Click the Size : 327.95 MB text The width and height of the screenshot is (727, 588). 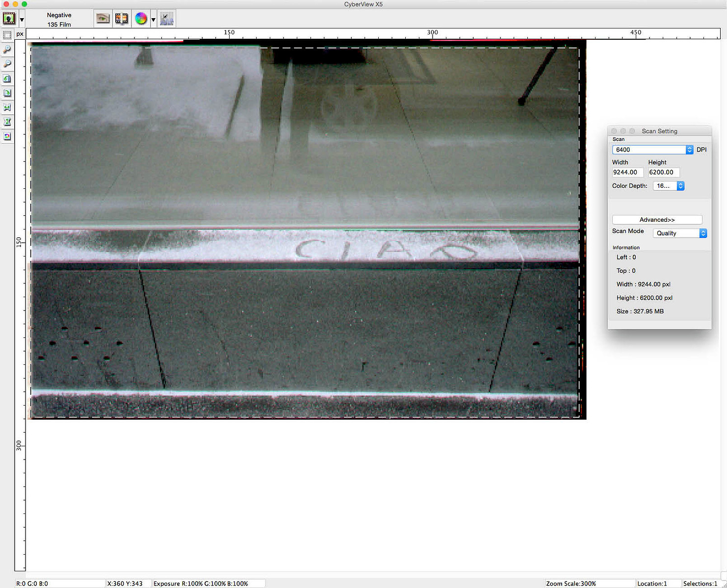pyautogui.click(x=640, y=311)
